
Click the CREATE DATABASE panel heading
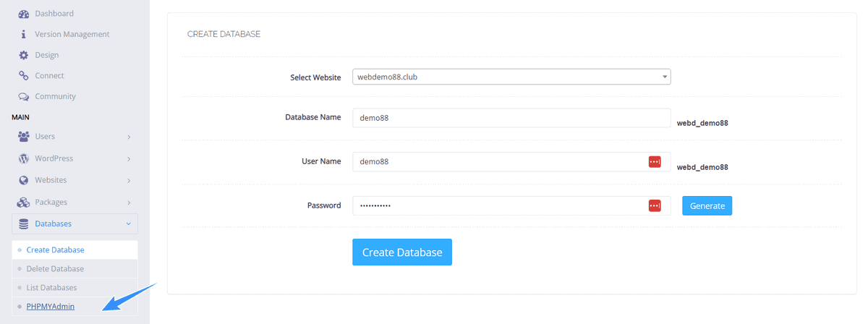(224, 34)
